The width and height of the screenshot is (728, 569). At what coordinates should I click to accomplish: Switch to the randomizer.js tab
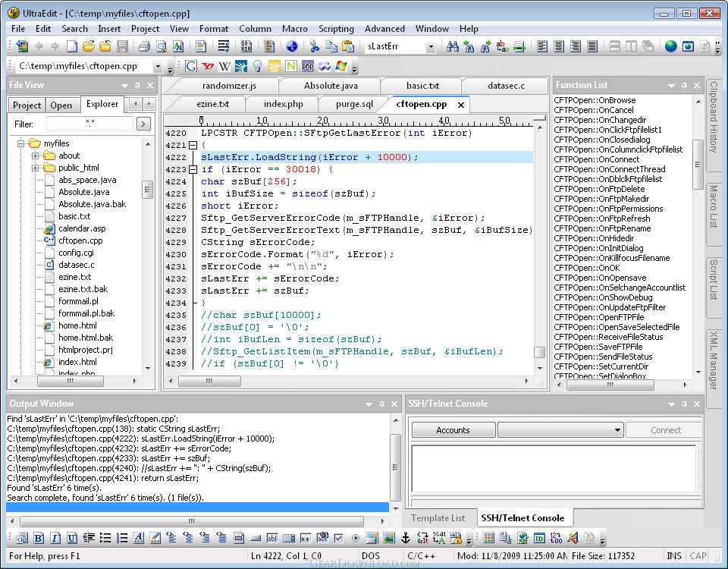point(229,86)
